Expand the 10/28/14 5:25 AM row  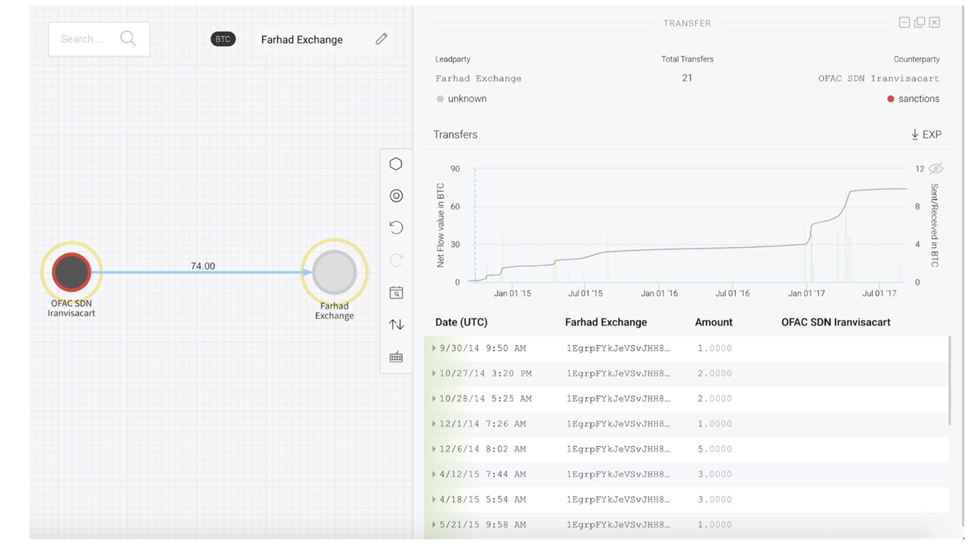point(434,399)
